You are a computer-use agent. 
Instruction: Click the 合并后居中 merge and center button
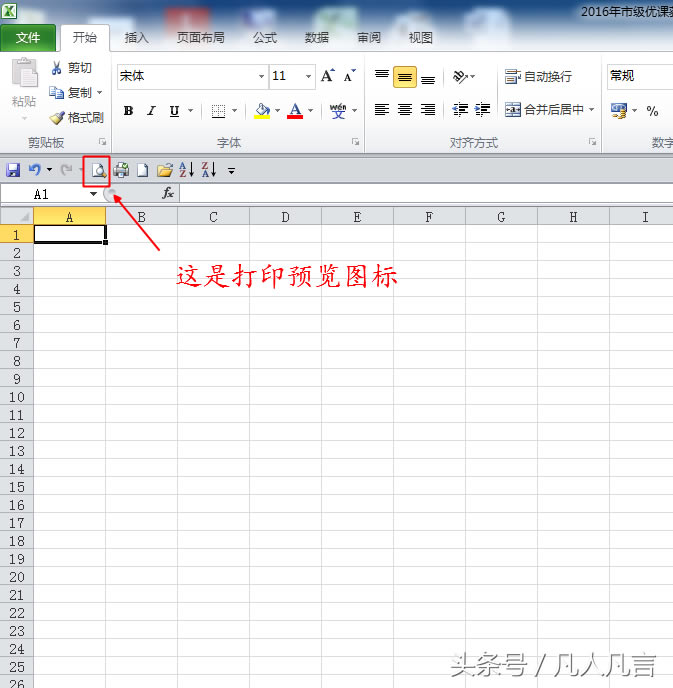pyautogui.click(x=549, y=110)
